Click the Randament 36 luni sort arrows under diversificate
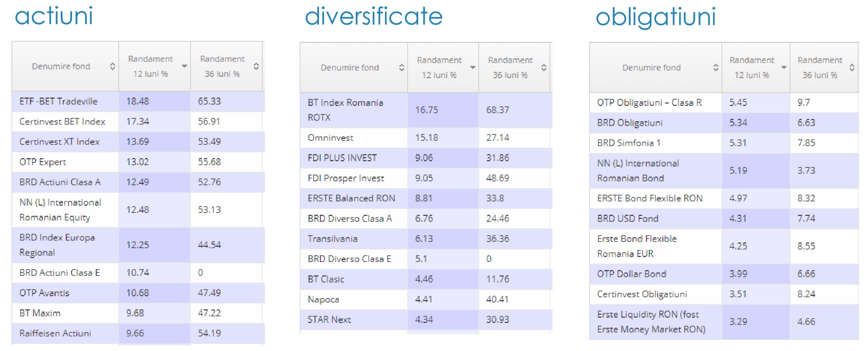Viewport: 868px width, 351px height. [x=544, y=67]
